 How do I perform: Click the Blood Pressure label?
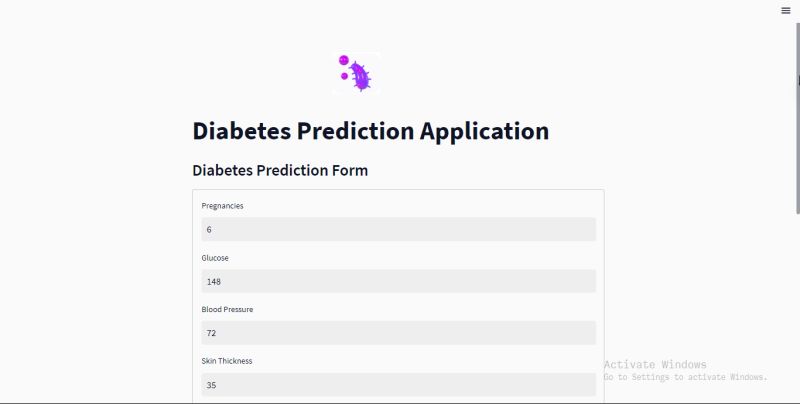click(227, 310)
